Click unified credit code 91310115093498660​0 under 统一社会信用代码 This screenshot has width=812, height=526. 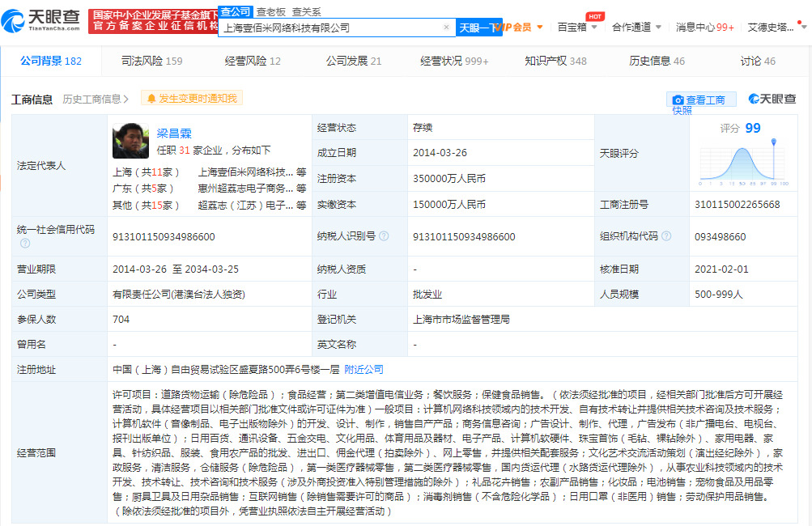pyautogui.click(x=164, y=236)
